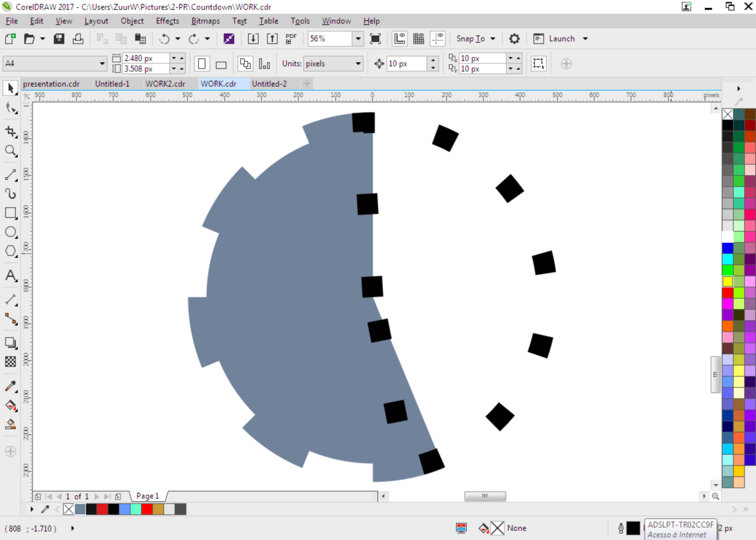Screen dimensions: 756x540
Task: Select the Connector tool
Action: (x=10, y=319)
